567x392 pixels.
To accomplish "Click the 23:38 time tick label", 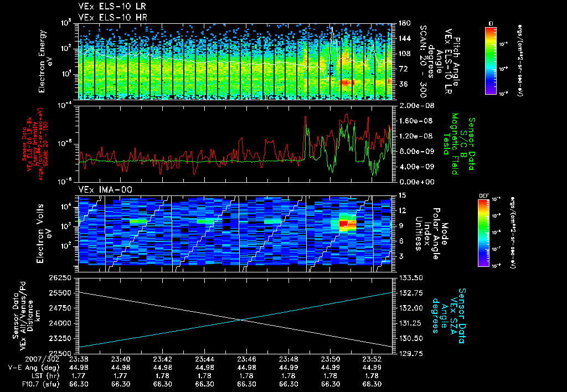I will tap(79, 359).
